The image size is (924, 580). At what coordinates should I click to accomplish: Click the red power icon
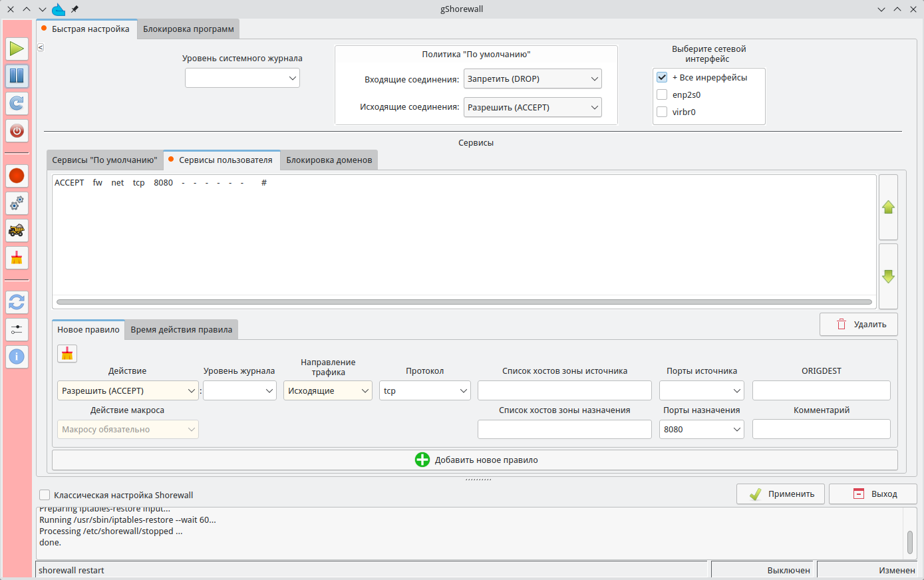point(17,130)
